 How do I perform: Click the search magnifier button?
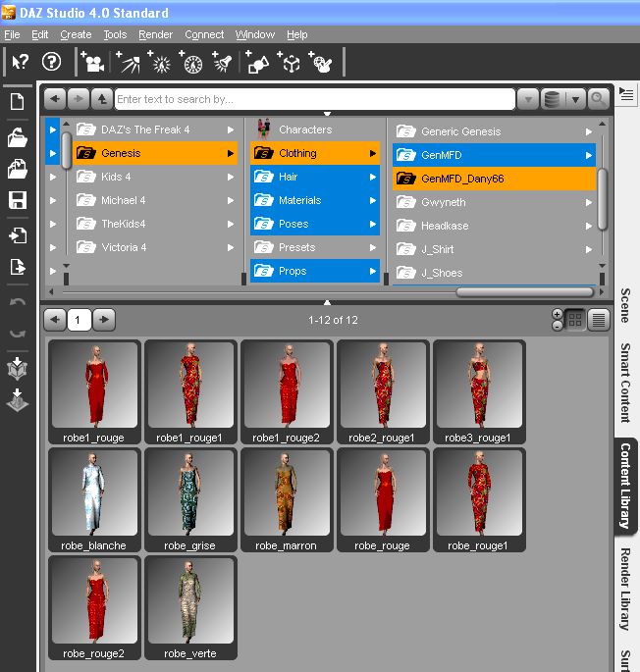tap(598, 99)
